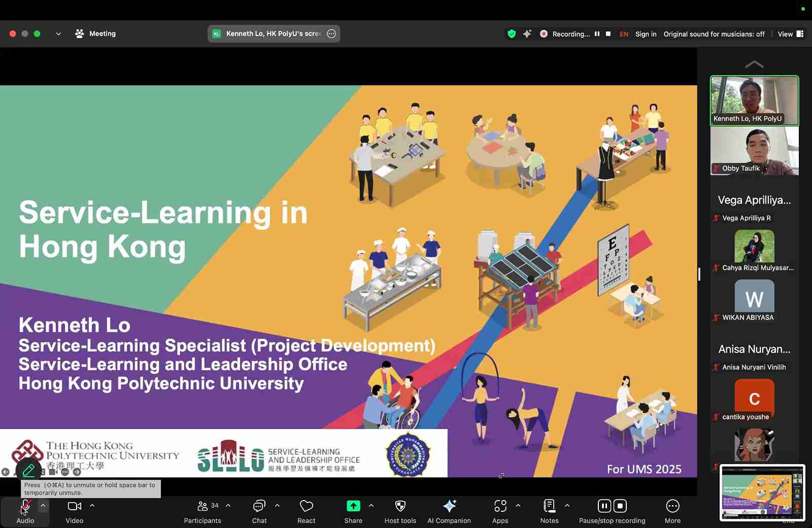
Task: Open the Participants panel
Action: point(202,511)
